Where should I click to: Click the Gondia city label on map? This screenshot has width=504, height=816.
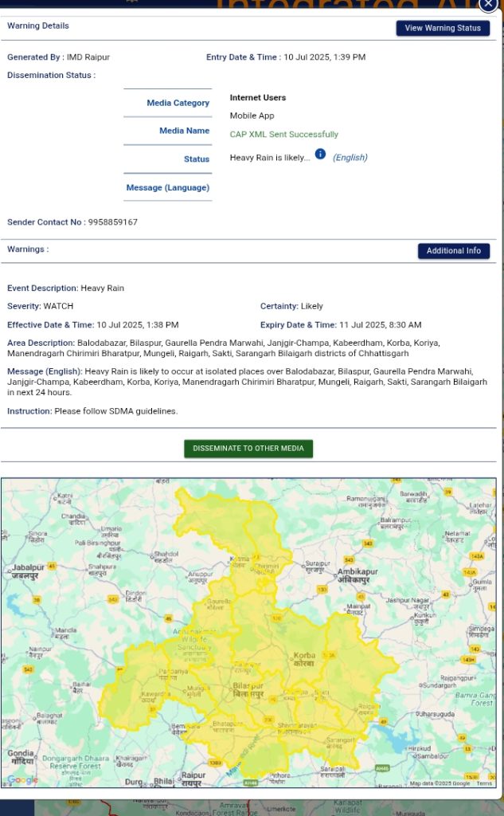(21, 756)
